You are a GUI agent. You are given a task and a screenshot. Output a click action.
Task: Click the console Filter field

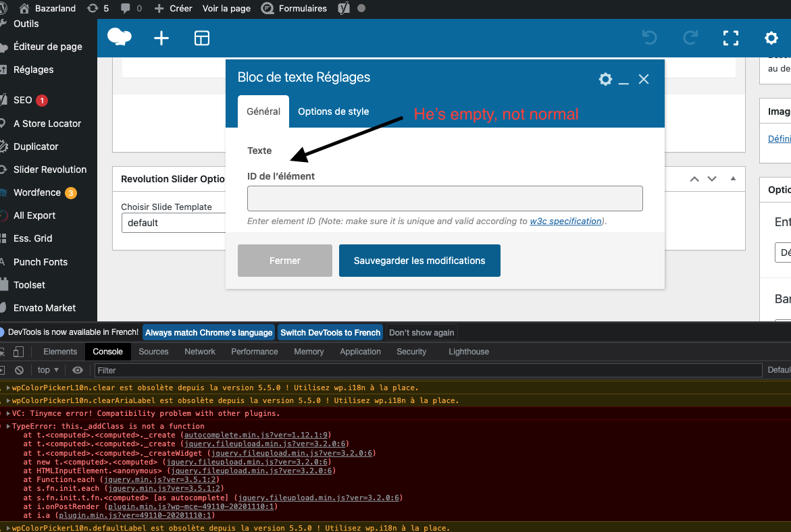[x=428, y=370]
